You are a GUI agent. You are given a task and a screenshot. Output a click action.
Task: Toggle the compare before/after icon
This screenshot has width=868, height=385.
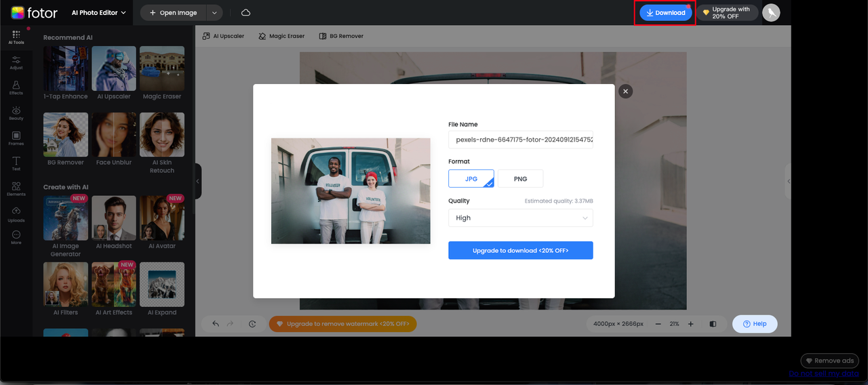713,324
